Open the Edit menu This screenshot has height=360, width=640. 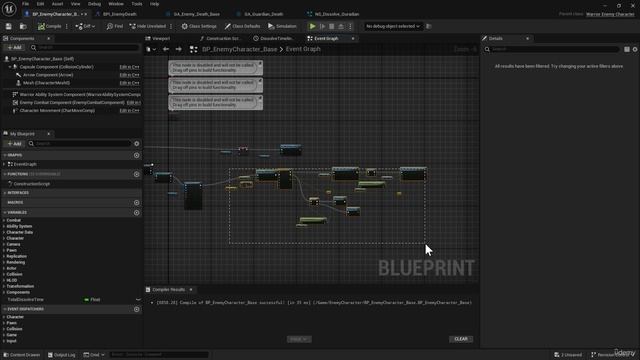[x=40, y=4]
